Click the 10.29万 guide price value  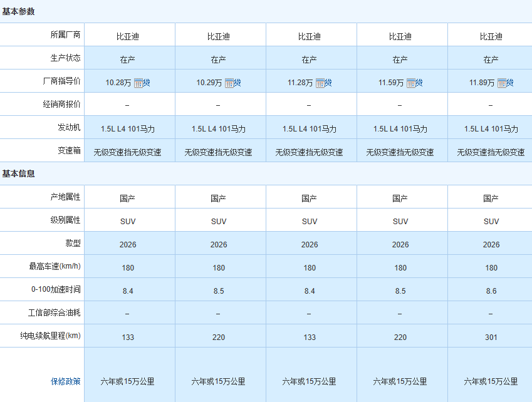209,83
